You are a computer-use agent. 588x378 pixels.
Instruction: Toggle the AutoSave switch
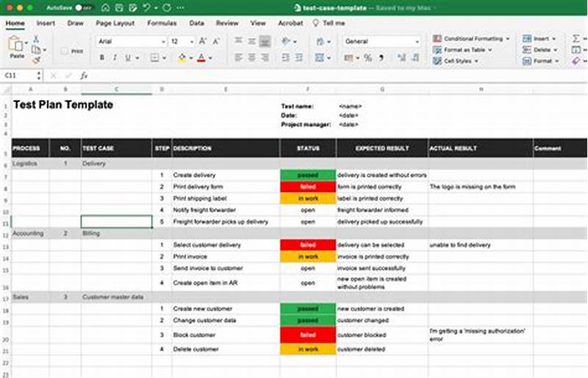pos(83,7)
